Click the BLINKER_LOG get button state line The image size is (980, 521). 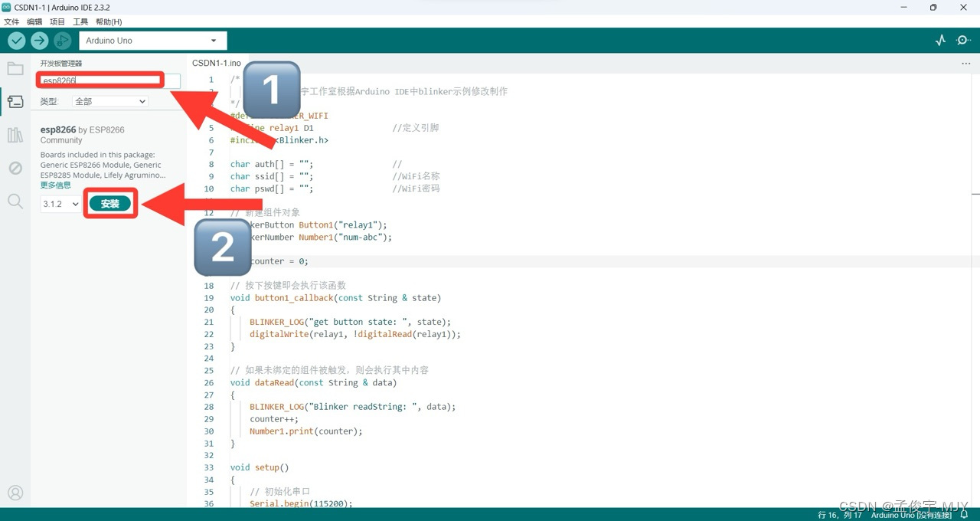point(350,322)
